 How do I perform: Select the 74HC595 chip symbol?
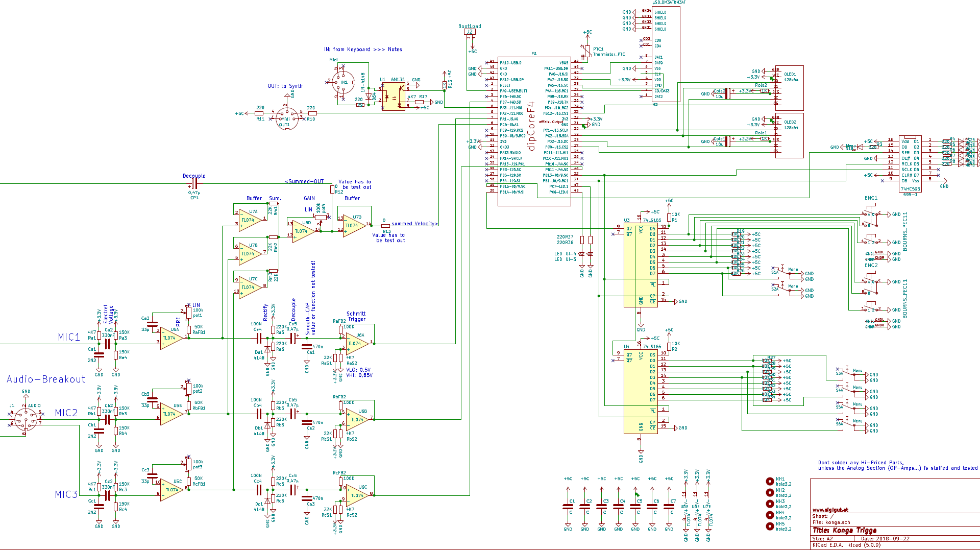[910, 163]
